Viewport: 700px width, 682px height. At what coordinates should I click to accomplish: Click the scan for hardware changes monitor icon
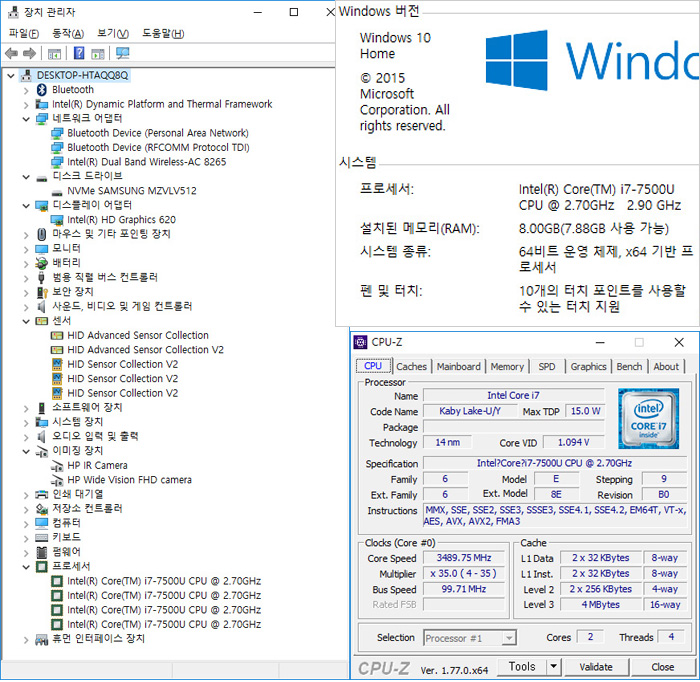coord(122,53)
